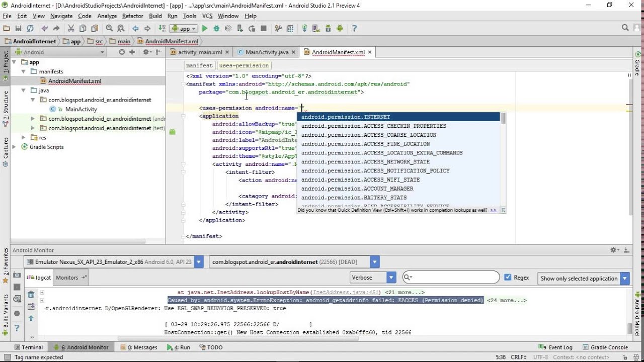Click the Make Project icon
This screenshot has width=644, height=362.
pos(162,29)
